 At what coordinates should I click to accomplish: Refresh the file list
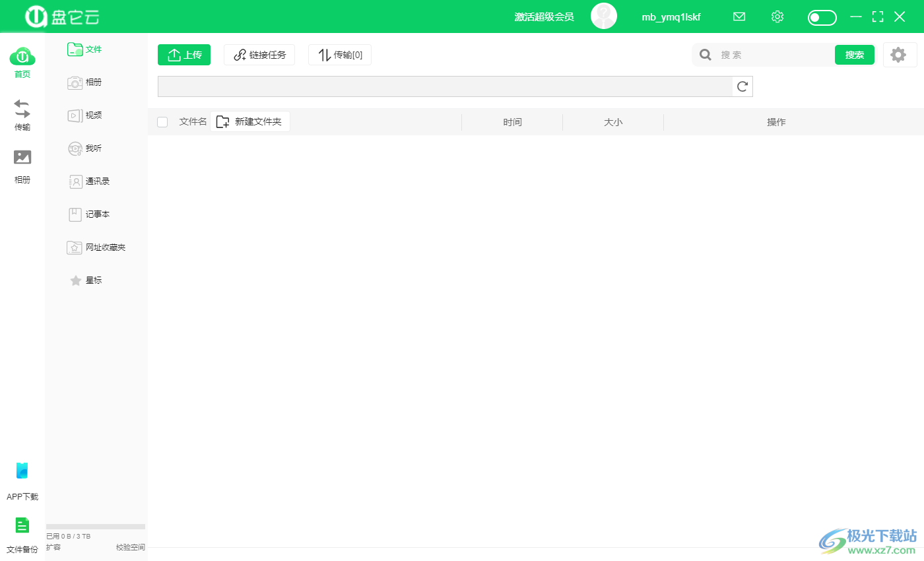pos(742,86)
